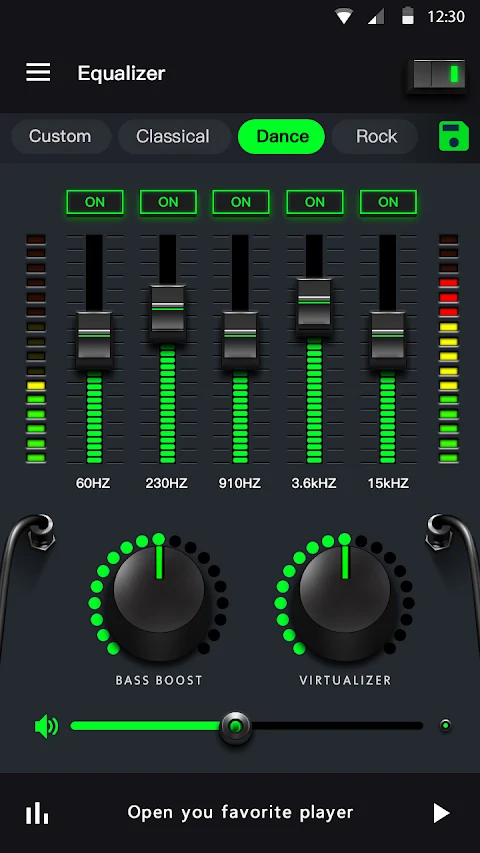Click the battery status icon

click(408, 16)
